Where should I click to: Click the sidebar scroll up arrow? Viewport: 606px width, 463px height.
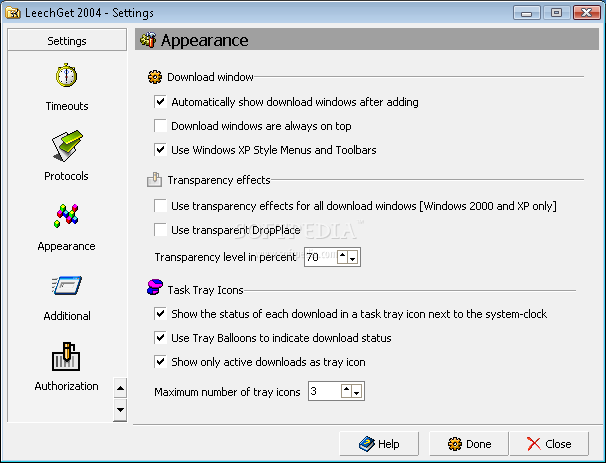120,388
